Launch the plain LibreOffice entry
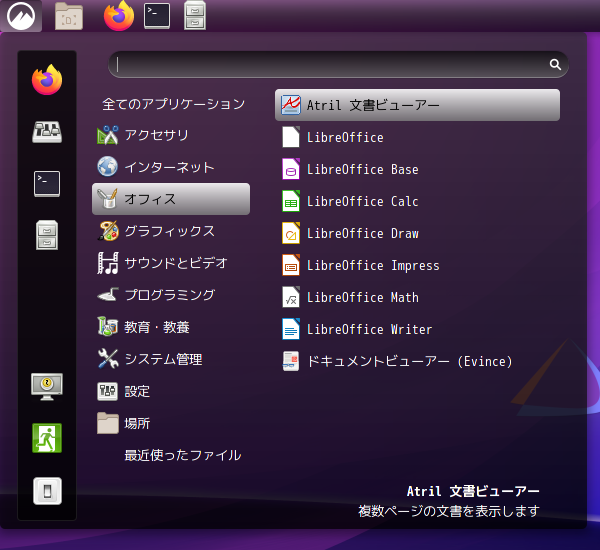The height and width of the screenshot is (550, 600). pyautogui.click(x=417, y=137)
